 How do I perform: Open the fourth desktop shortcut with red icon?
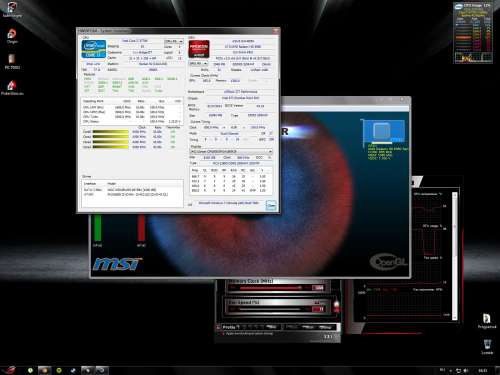(12, 88)
